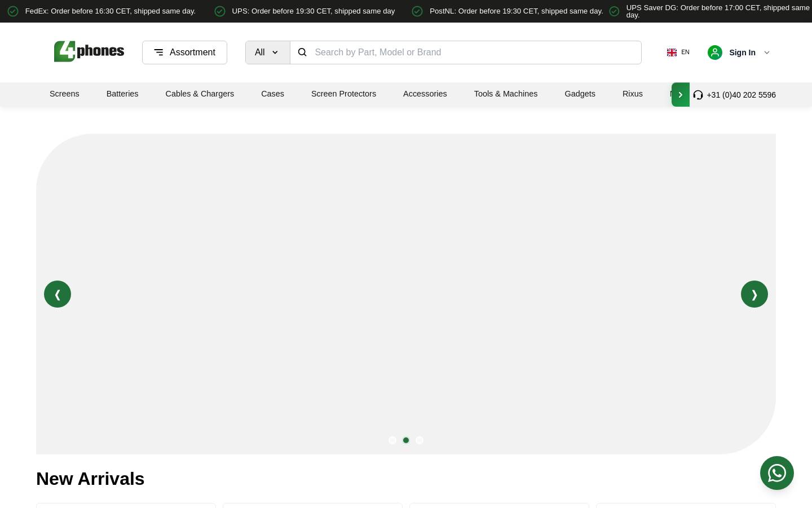
Task: Click UPS Saver DG shipping notice text
Action: (718, 11)
